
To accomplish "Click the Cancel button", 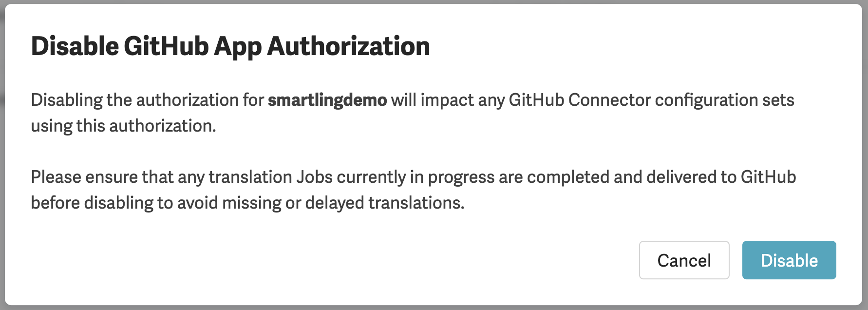I will coord(684,260).
